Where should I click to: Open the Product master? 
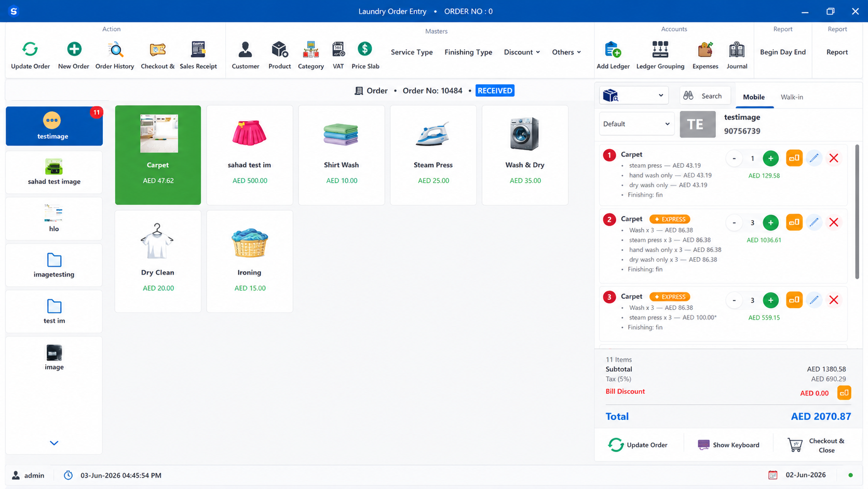279,56
